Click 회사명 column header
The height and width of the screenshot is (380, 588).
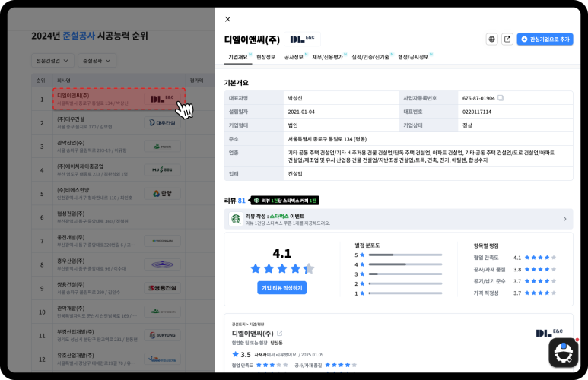coord(63,81)
